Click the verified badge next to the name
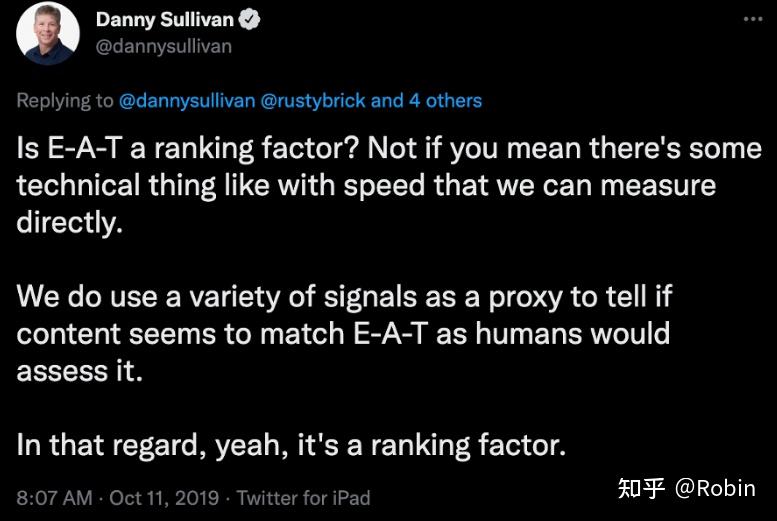Viewport: 777px width, 521px height. pos(249,20)
